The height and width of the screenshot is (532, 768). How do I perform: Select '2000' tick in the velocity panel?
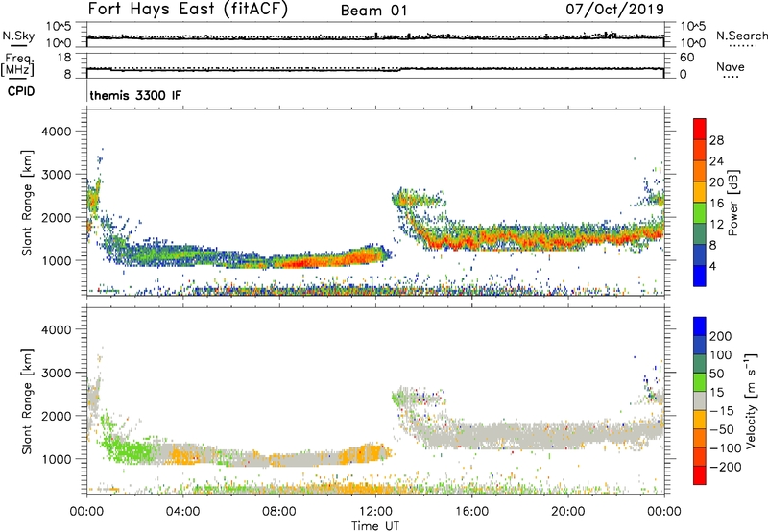[x=57, y=416]
